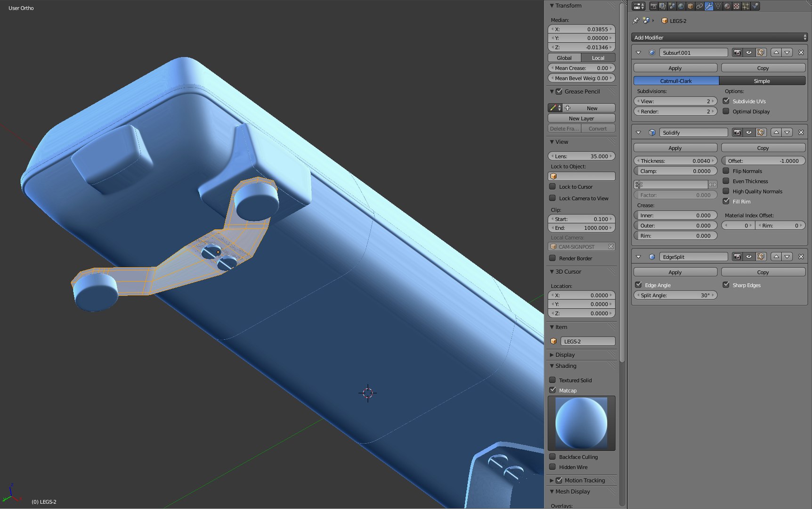Enable the Even Thickness checkbox
Viewport: 812px width, 509px height.
[726, 181]
